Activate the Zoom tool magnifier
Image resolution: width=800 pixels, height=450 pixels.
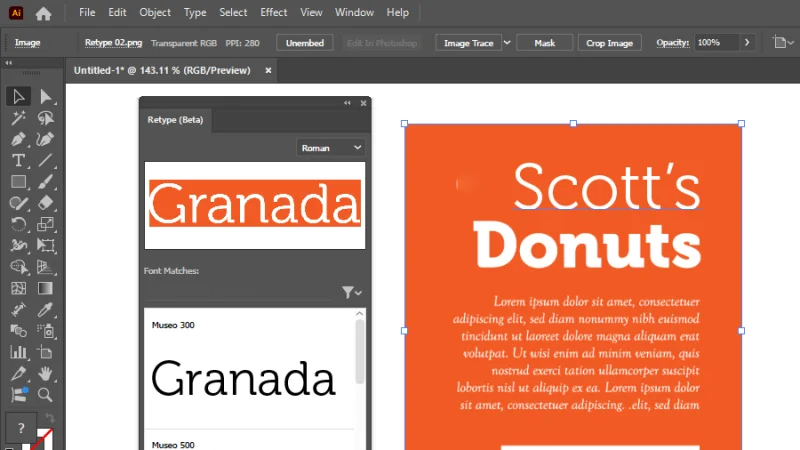coord(45,394)
